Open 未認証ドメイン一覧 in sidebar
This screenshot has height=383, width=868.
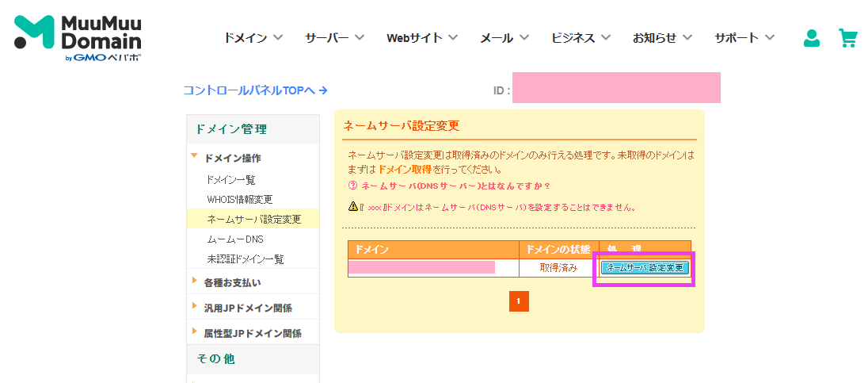pyautogui.click(x=246, y=259)
